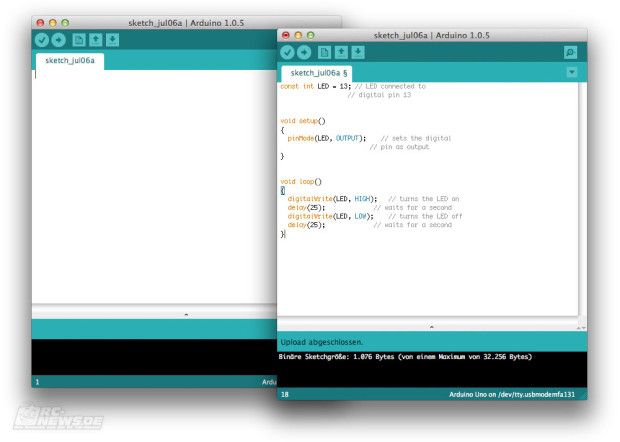620x442 pixels.
Task: Create new sketch in front window
Action: click(x=324, y=52)
